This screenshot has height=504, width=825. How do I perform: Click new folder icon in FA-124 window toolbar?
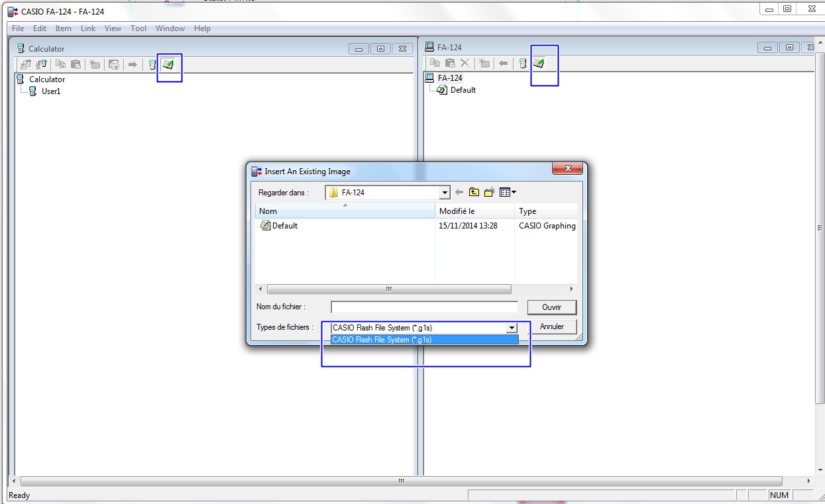tap(484, 63)
